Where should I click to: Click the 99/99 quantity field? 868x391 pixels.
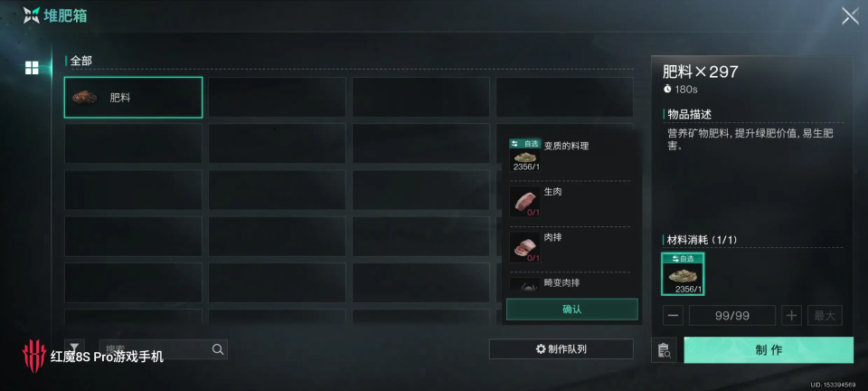731,315
